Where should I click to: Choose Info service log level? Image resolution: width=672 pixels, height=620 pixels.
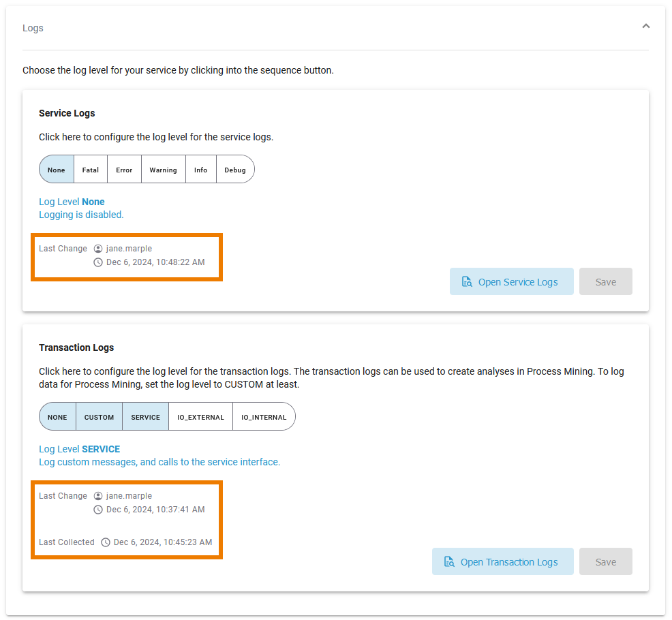(x=200, y=170)
